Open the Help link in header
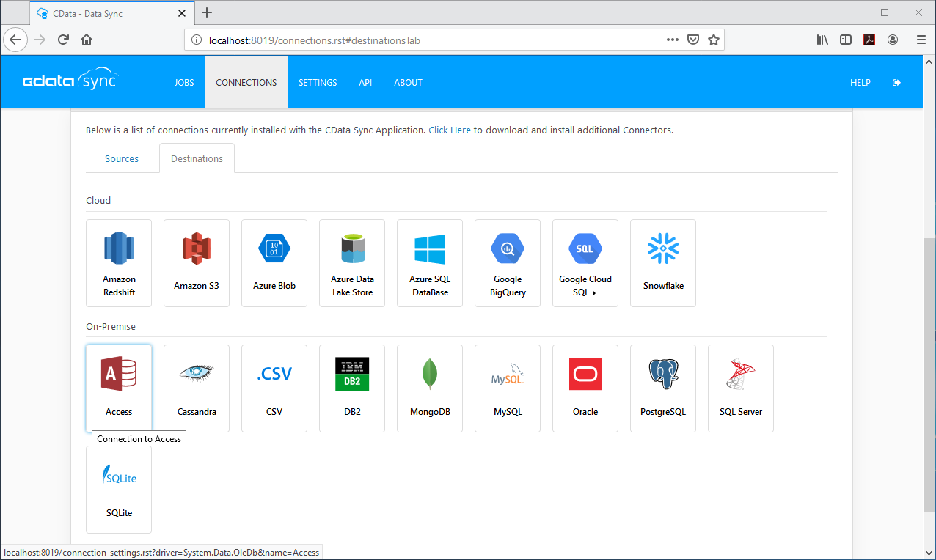Viewport: 936px width, 560px height. [860, 83]
